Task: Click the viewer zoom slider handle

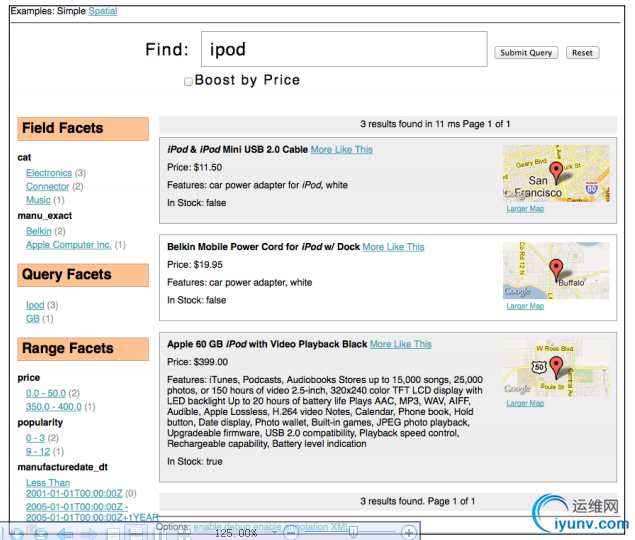Action: 353,532
